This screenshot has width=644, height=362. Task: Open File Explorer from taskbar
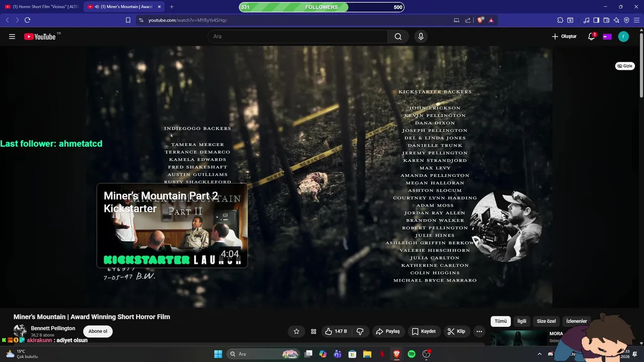[x=367, y=354]
